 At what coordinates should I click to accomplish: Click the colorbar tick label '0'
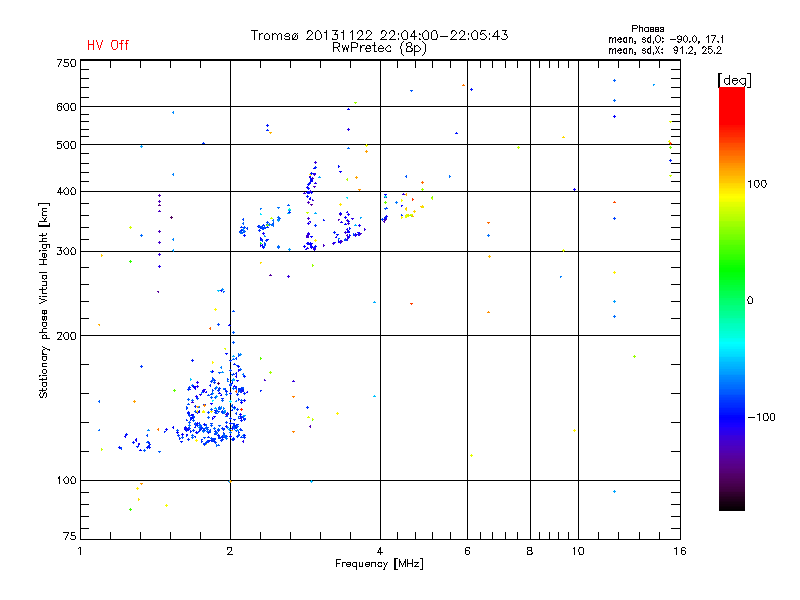pyautogui.click(x=750, y=301)
